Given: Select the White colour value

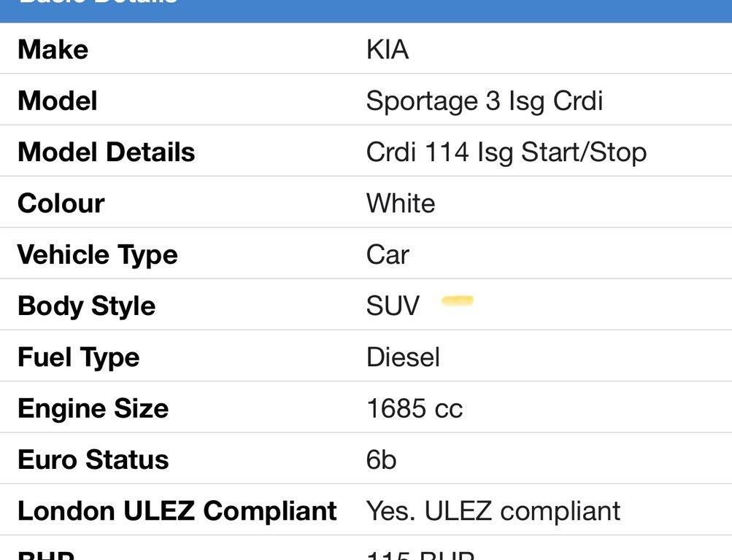Looking at the screenshot, I should click(x=401, y=203).
